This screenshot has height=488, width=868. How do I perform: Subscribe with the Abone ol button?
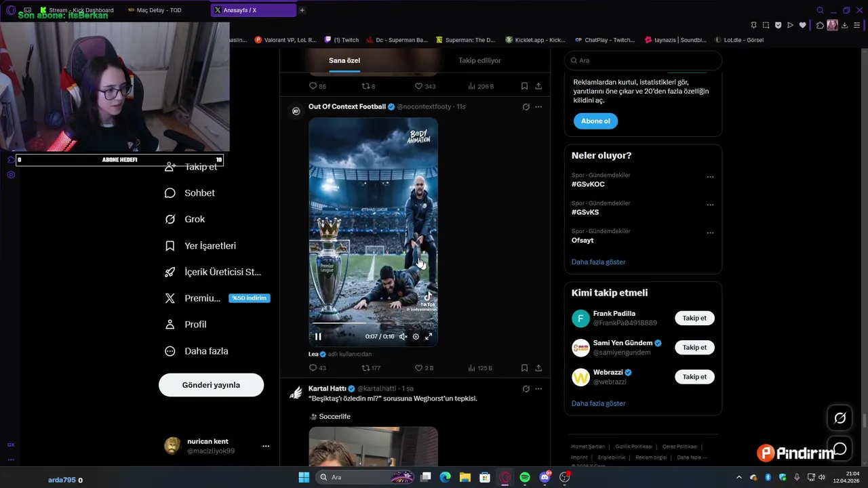(x=595, y=121)
